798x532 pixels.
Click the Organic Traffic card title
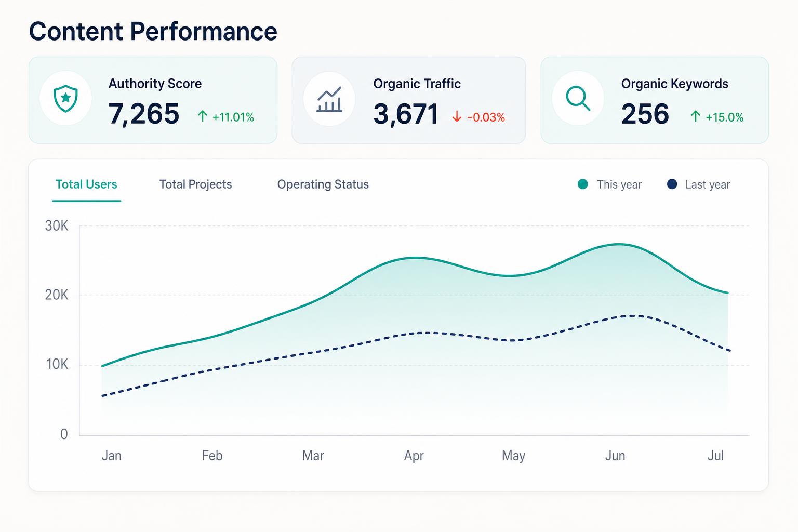point(417,84)
